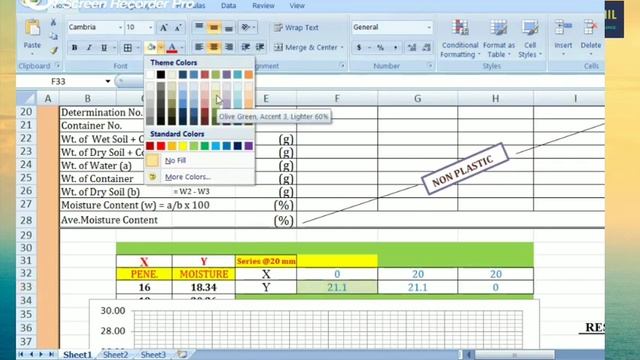Switch to Sheet3 tab

pos(153,354)
